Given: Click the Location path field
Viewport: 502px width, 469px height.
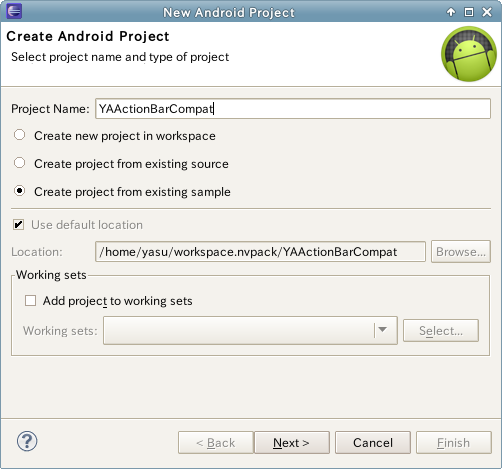Looking at the screenshot, I should 260,252.
